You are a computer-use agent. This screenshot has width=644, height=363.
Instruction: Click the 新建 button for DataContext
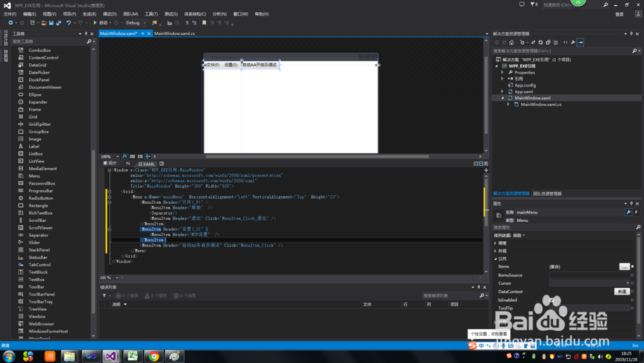coord(622,291)
